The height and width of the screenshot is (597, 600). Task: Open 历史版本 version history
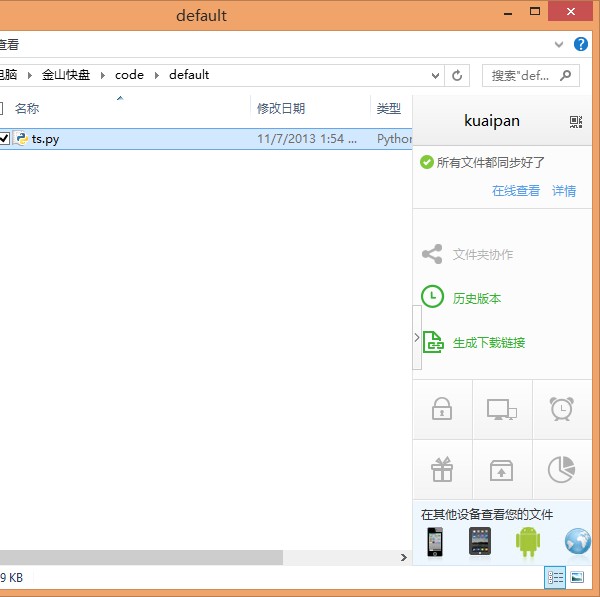[476, 298]
